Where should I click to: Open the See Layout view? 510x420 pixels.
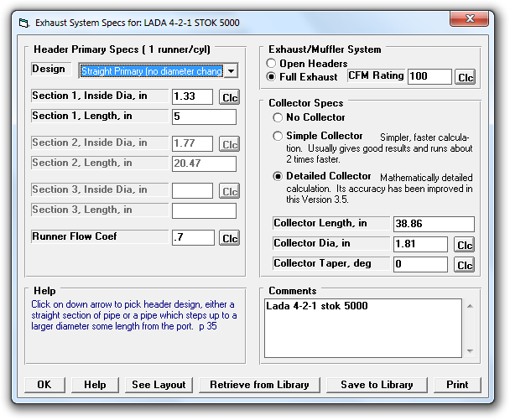coord(159,385)
